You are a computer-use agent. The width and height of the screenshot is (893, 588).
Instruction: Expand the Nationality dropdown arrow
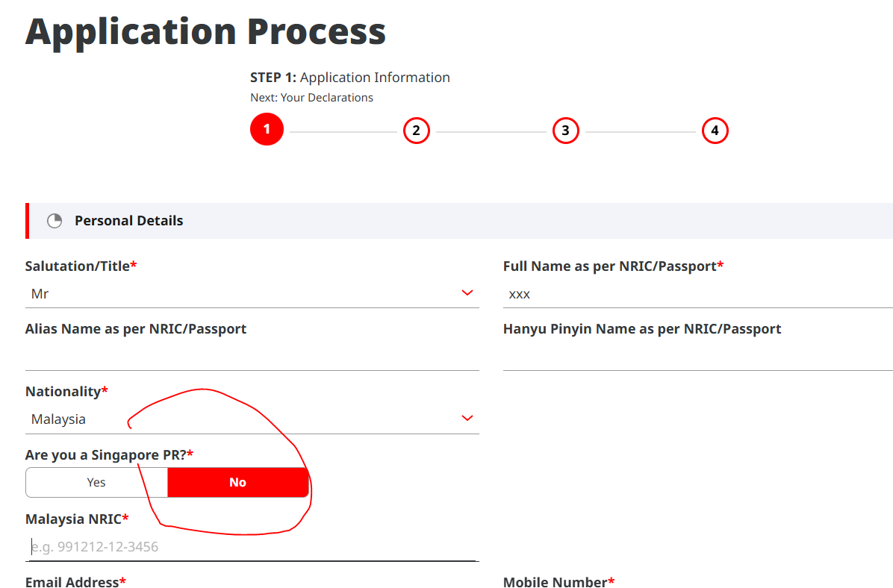(x=467, y=418)
